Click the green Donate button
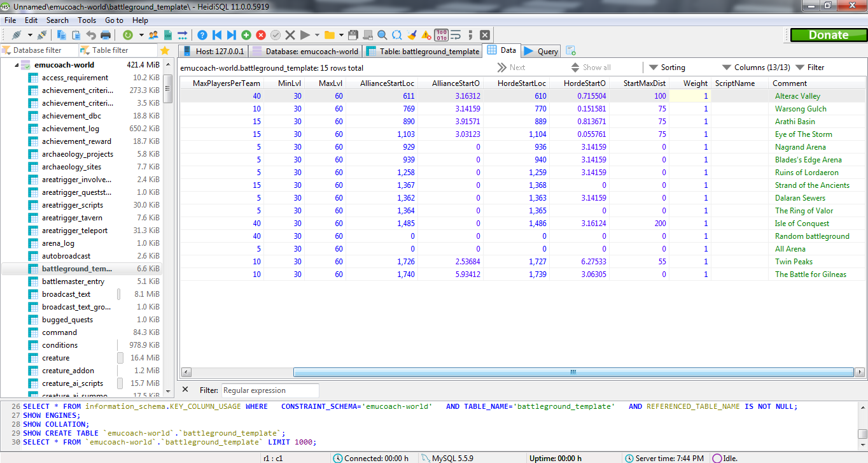This screenshot has width=868, height=463. tap(828, 35)
